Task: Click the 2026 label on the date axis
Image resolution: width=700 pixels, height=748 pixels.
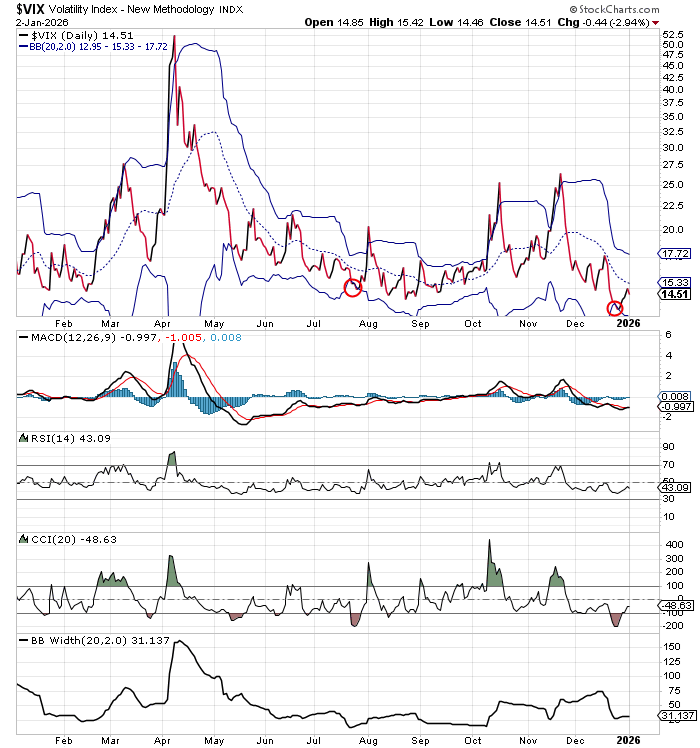Action: (627, 323)
